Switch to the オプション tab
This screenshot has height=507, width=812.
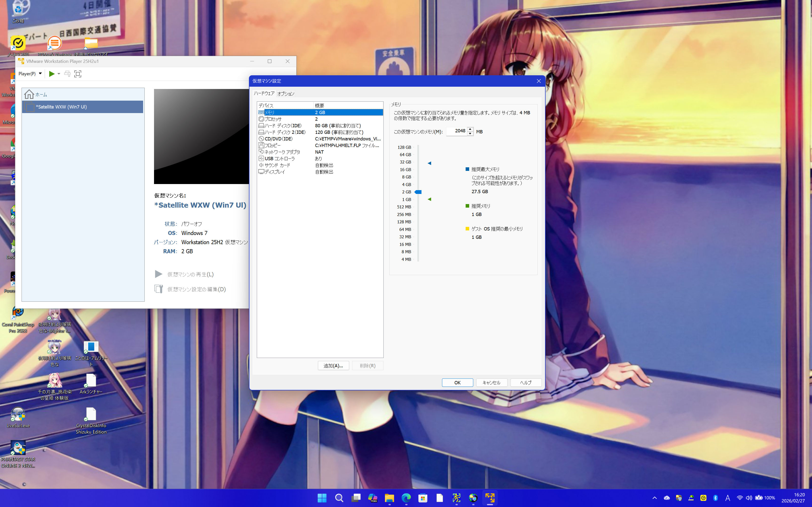285,94
